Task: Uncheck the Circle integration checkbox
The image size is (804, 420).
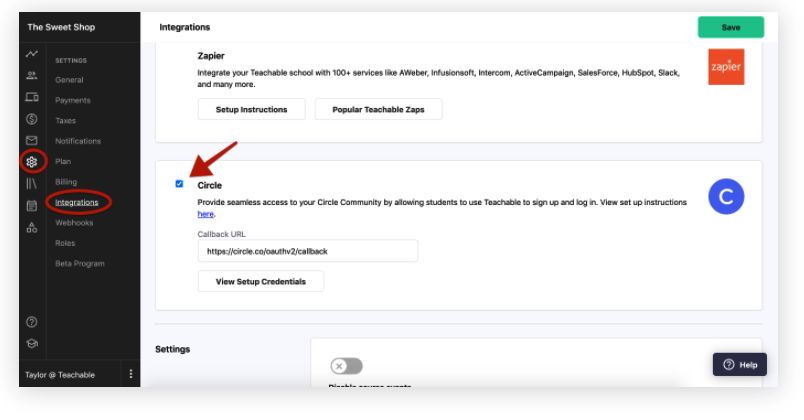Action: [x=179, y=184]
